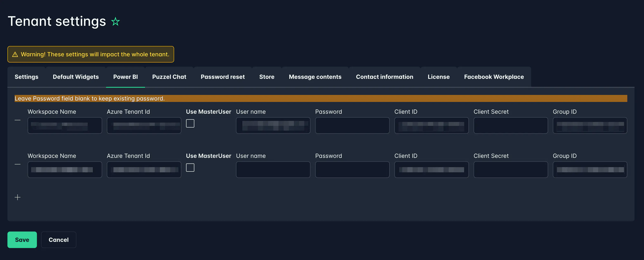The width and height of the screenshot is (644, 260).
Task: Go to the Puzzel Chat tab
Action: click(169, 77)
